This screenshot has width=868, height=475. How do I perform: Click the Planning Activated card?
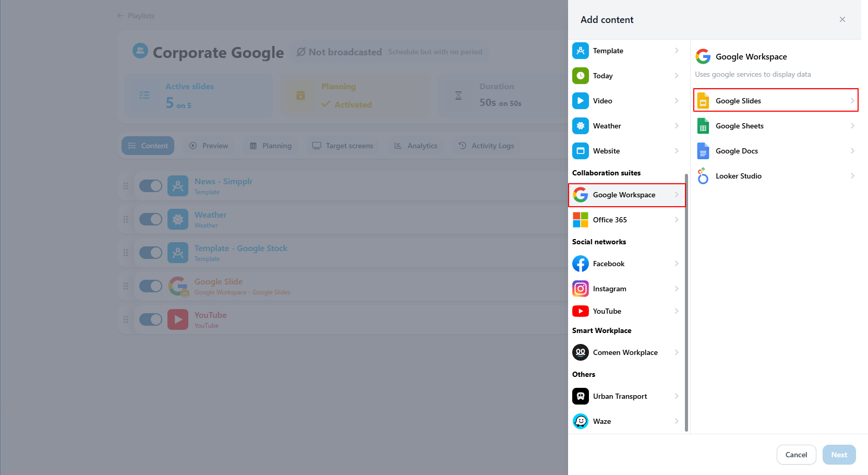point(356,95)
